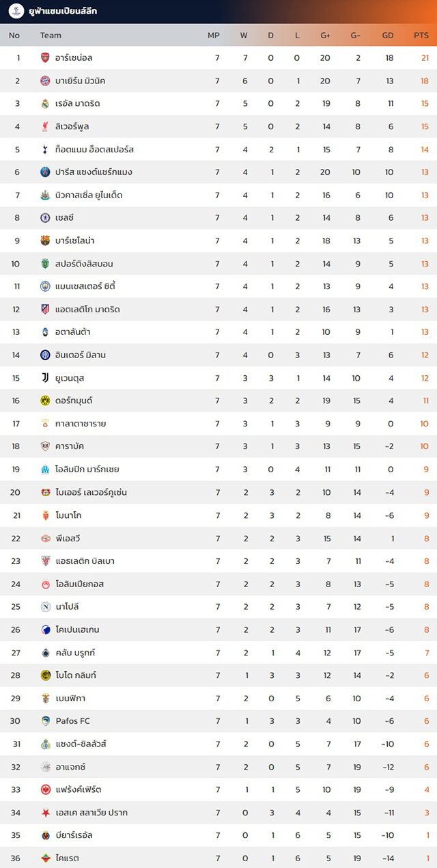
Task: Click the PTS column header
Action: point(421,36)
